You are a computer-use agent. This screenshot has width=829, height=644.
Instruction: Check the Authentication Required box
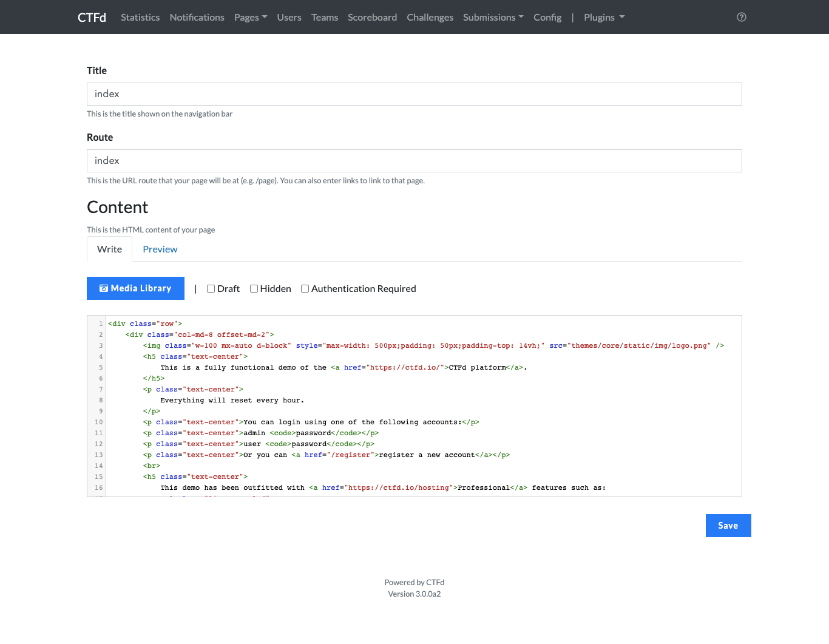(x=305, y=289)
